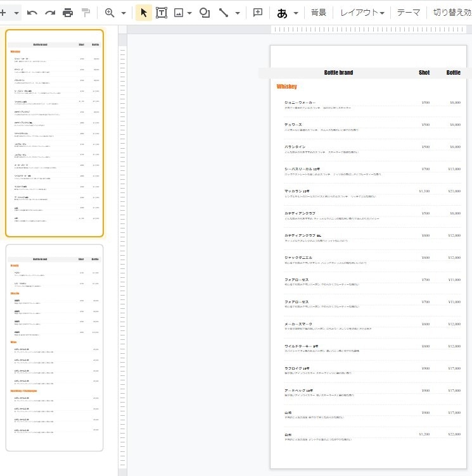Select the second slide thumbnail
472x476 pixels.
(x=54, y=348)
